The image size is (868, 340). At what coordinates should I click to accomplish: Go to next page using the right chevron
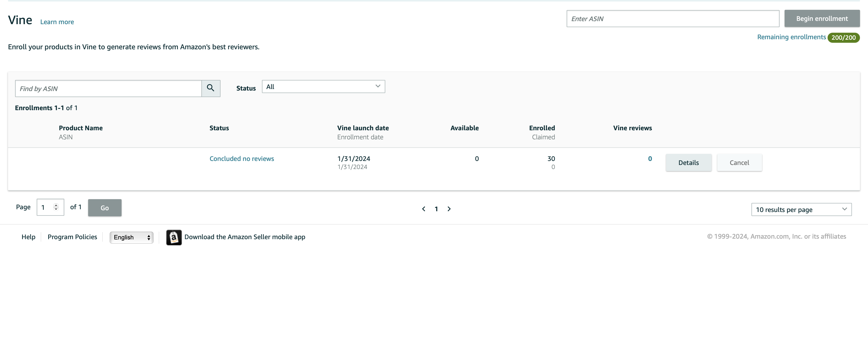coord(449,209)
